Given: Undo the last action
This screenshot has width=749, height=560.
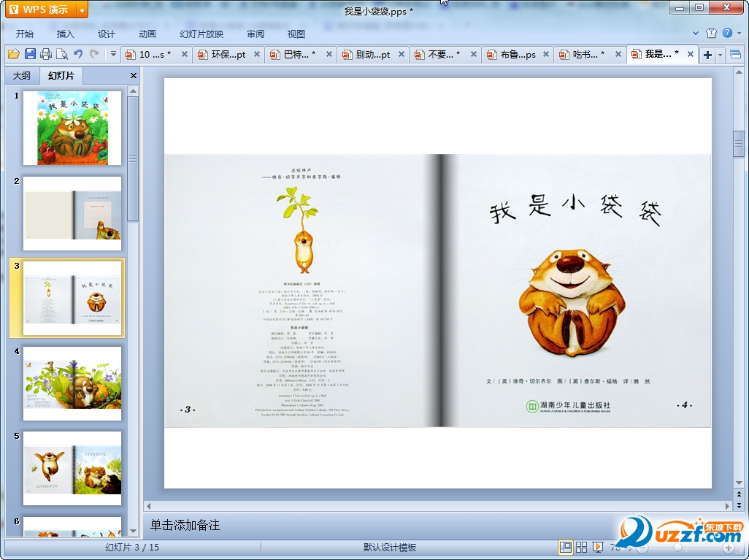Looking at the screenshot, I should (78, 54).
